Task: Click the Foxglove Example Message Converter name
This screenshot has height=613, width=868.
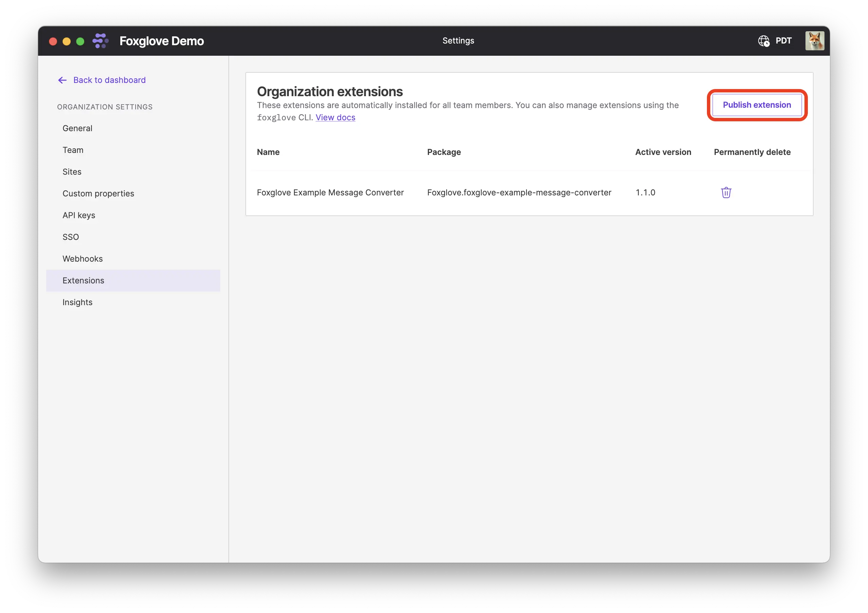Action: (x=330, y=192)
